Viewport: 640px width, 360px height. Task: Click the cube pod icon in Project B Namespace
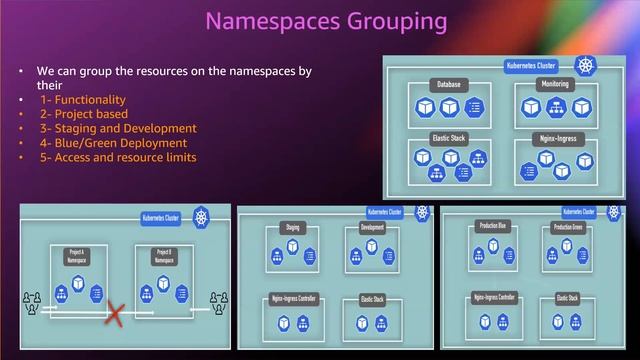click(x=164, y=283)
